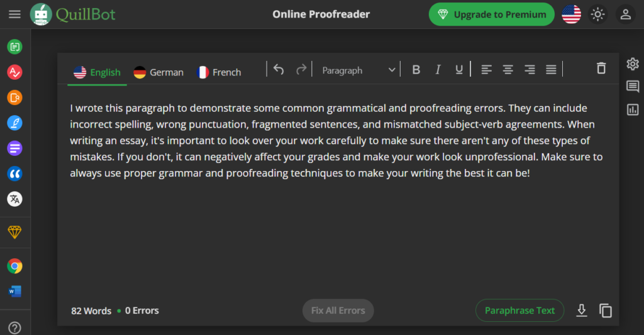Open the user account profile icon
Image resolution: width=644 pixels, height=335 pixels.
626,14
